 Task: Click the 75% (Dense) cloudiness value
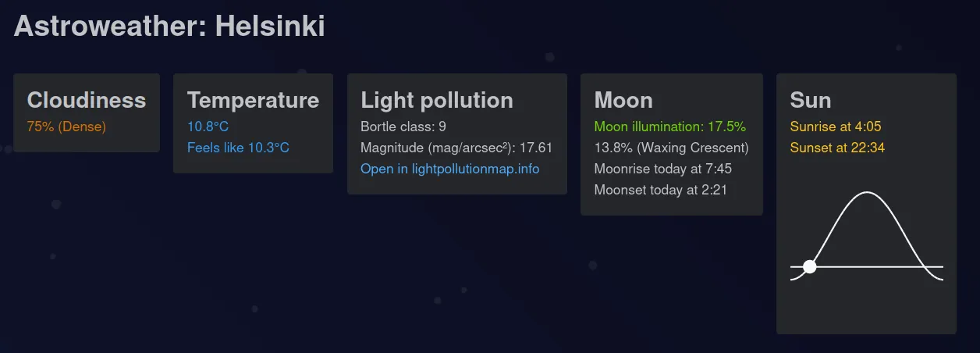[x=66, y=127]
